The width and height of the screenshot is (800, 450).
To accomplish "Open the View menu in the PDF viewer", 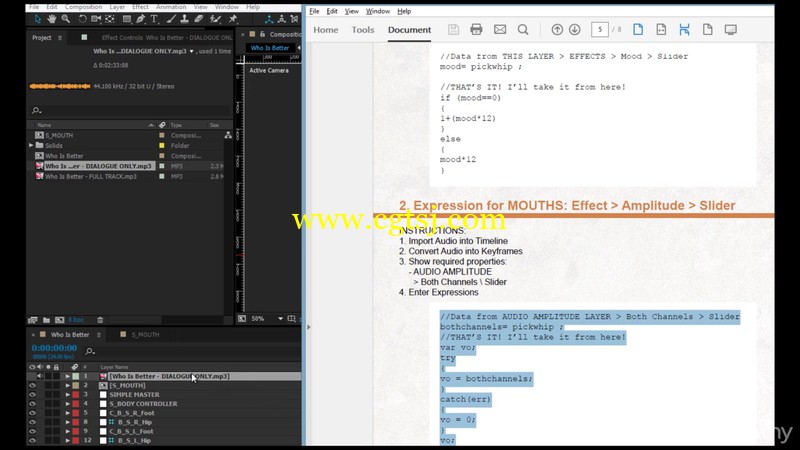I will pos(352,11).
